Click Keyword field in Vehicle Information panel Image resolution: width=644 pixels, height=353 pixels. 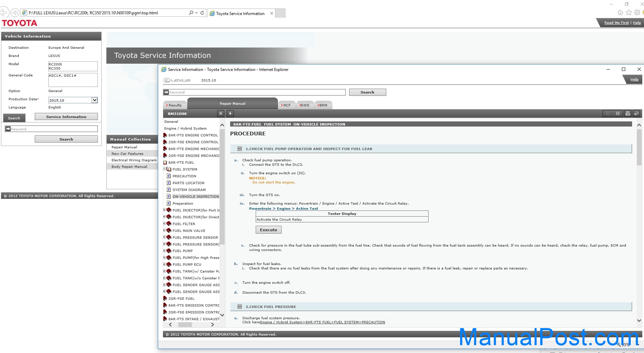coord(51,129)
